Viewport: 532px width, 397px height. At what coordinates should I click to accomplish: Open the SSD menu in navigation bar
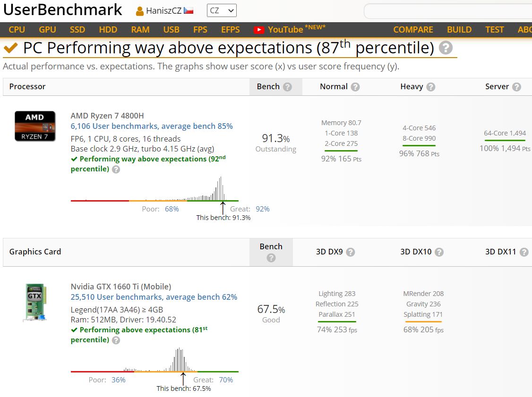[x=77, y=30]
